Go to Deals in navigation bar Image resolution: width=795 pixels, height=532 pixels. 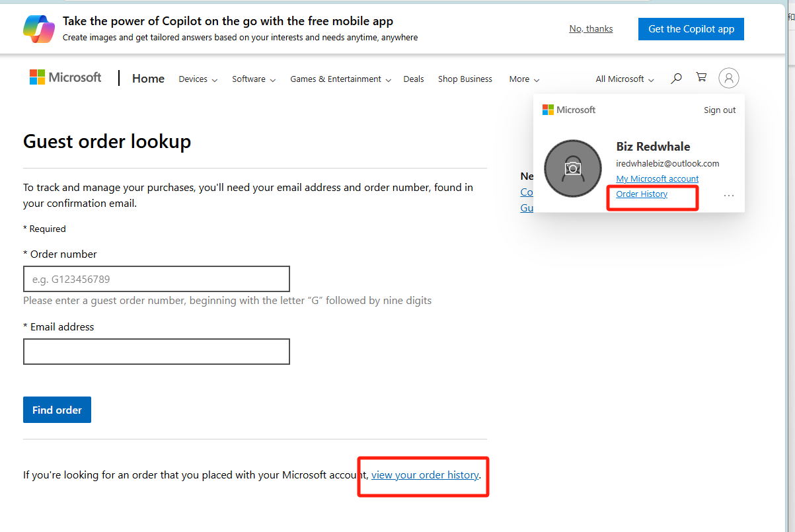pos(414,79)
